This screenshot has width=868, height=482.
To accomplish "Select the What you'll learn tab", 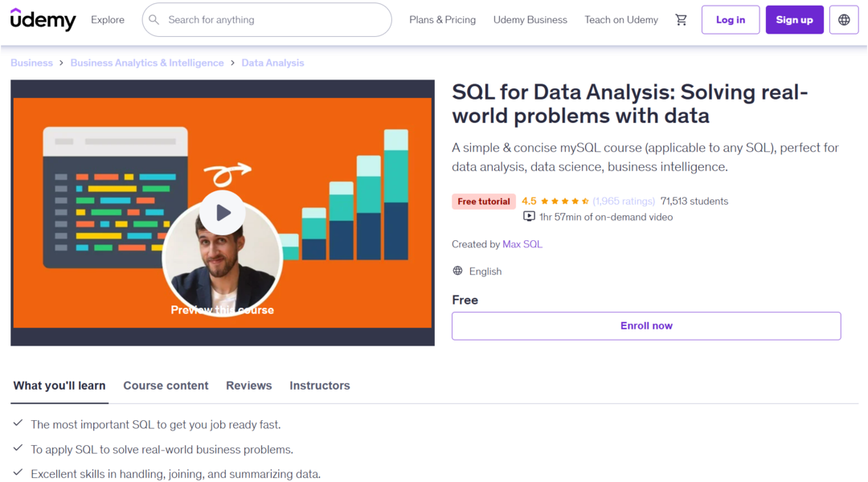I will pyautogui.click(x=59, y=386).
